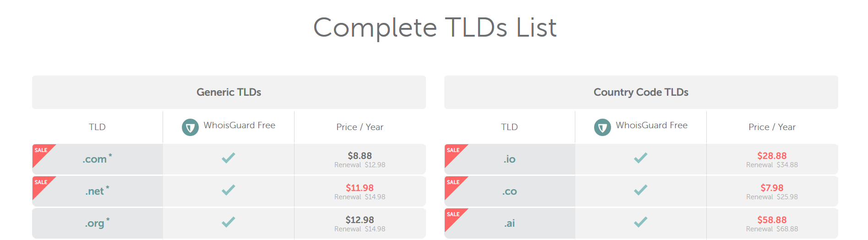Open the .org domain link

(95, 224)
